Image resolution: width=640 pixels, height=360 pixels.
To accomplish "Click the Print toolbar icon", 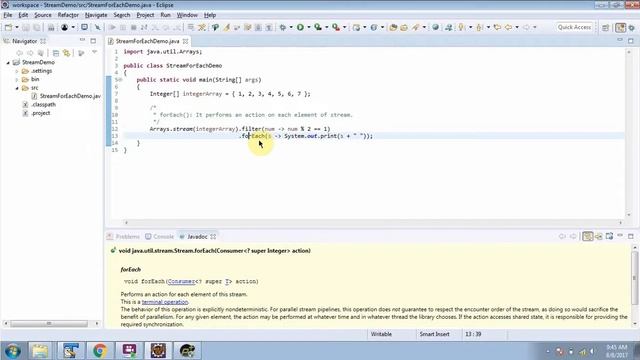I will 51,27.
